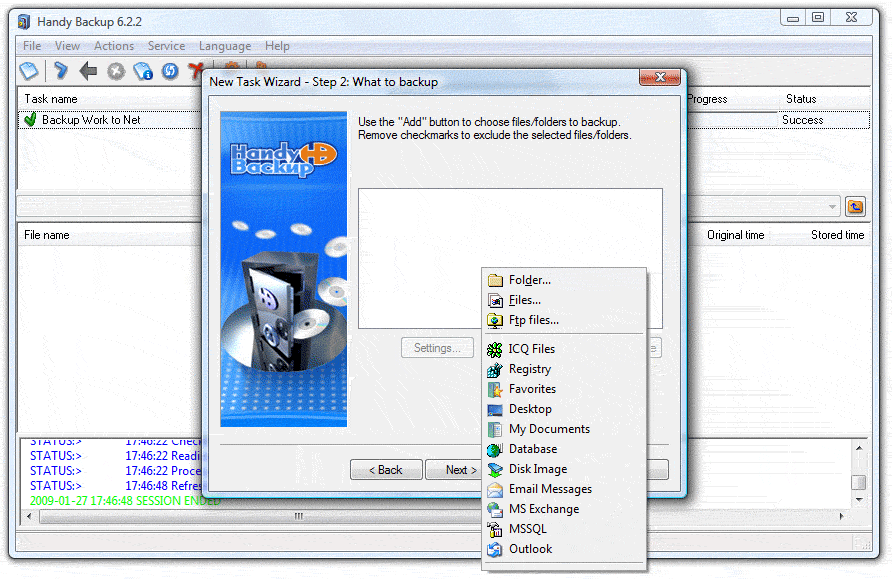Click the My Documents icon
This screenshot has height=579, width=892.
(495, 429)
